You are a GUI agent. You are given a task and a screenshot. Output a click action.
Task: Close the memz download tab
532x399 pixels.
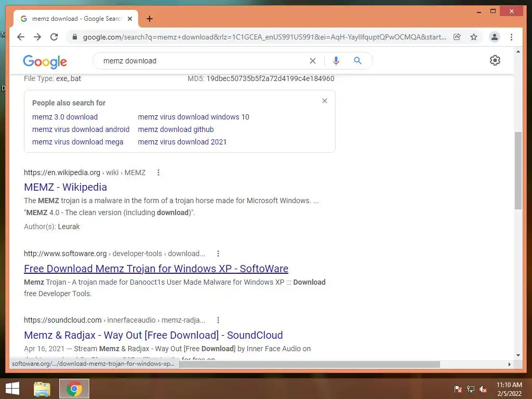coord(129,19)
